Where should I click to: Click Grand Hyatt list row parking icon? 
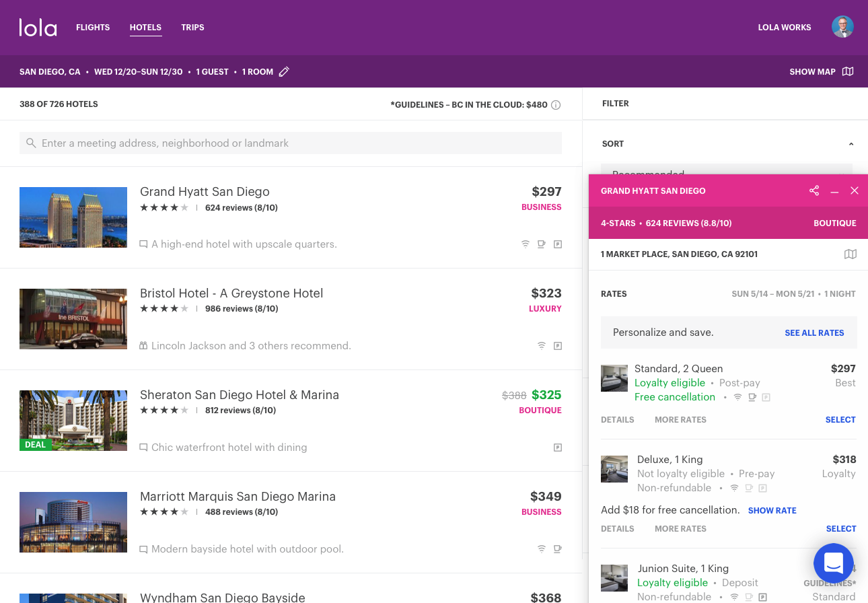pos(558,244)
